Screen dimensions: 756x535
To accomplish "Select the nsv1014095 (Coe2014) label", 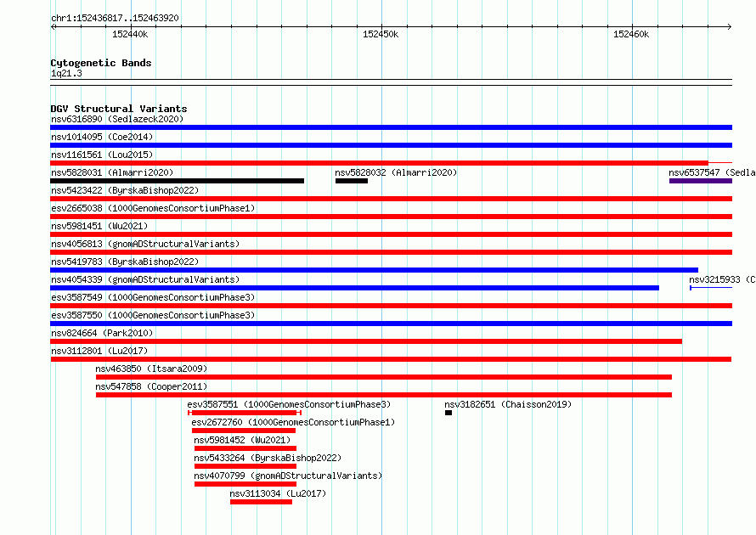I will (102, 137).
